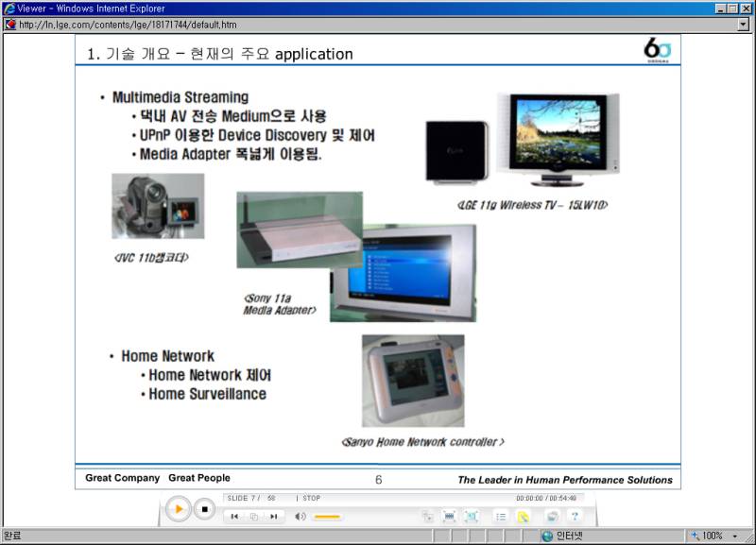
Task: Open the player help question mark
Action: [x=575, y=516]
